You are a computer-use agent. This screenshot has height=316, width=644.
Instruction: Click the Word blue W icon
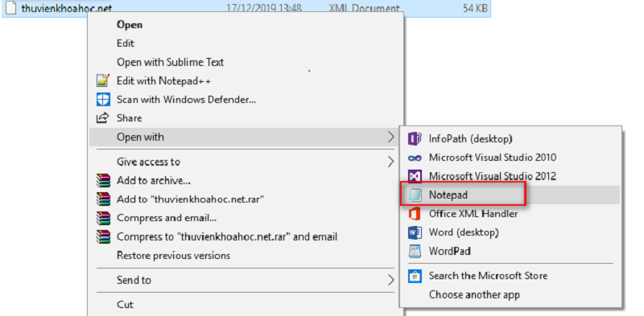415,232
